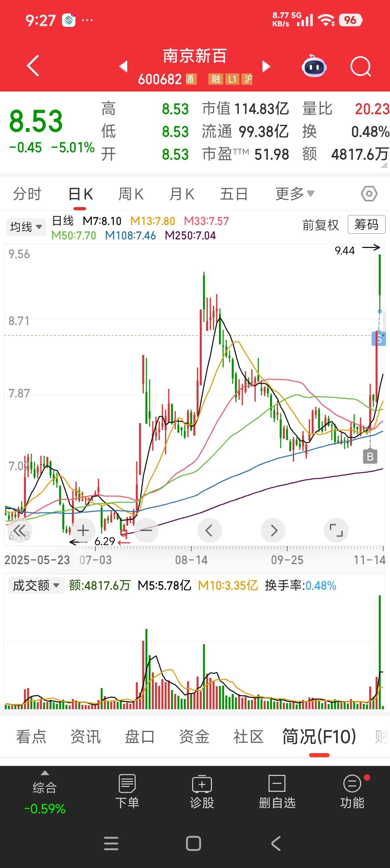Tap tallest green volume bar
The height and width of the screenshot is (868, 390).
tap(380, 652)
